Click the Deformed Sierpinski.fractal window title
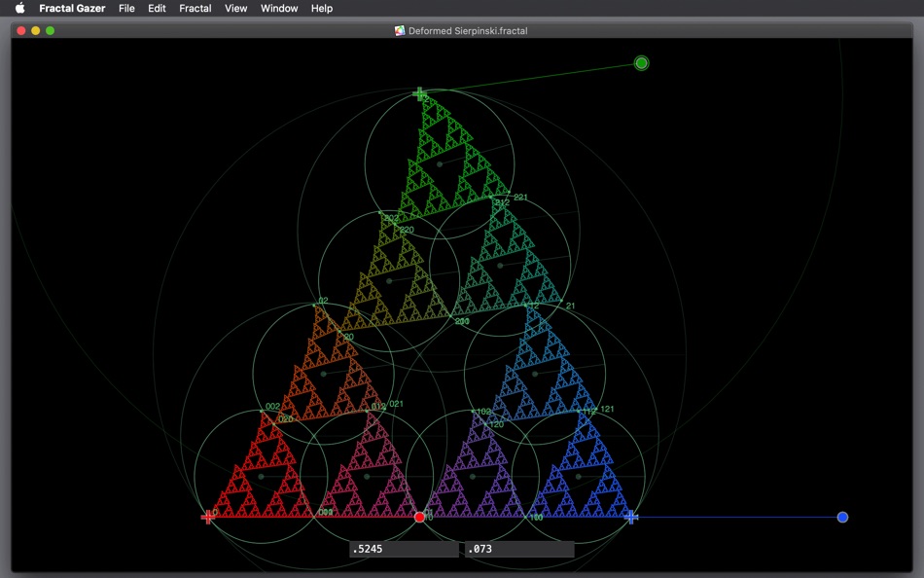Image resolution: width=924 pixels, height=578 pixels. 468,31
